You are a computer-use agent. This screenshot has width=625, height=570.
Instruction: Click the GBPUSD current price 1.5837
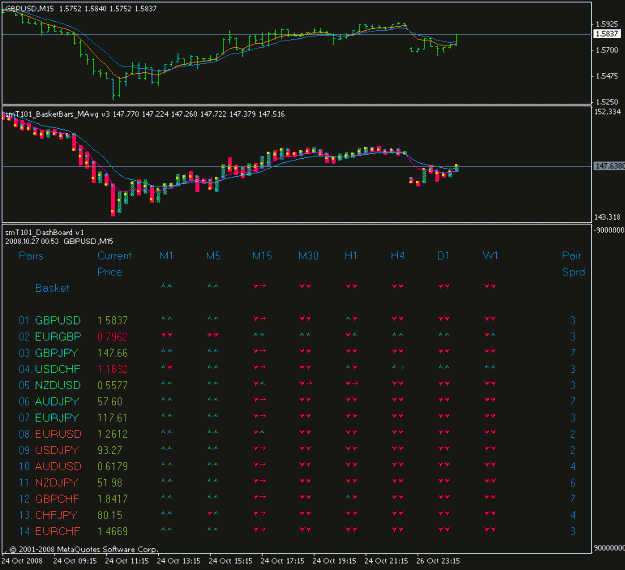[x=112, y=320]
